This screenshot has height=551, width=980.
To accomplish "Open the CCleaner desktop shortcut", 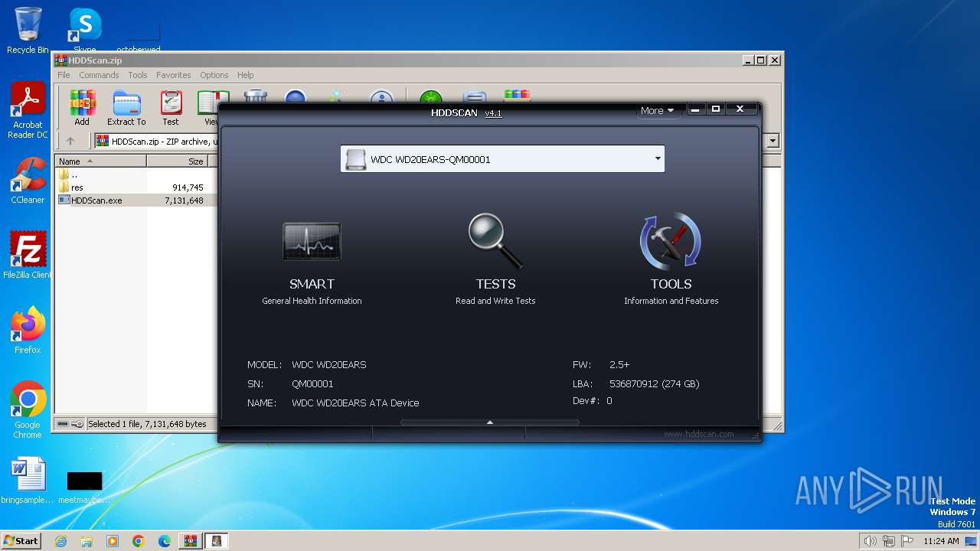I will pyautogui.click(x=28, y=181).
